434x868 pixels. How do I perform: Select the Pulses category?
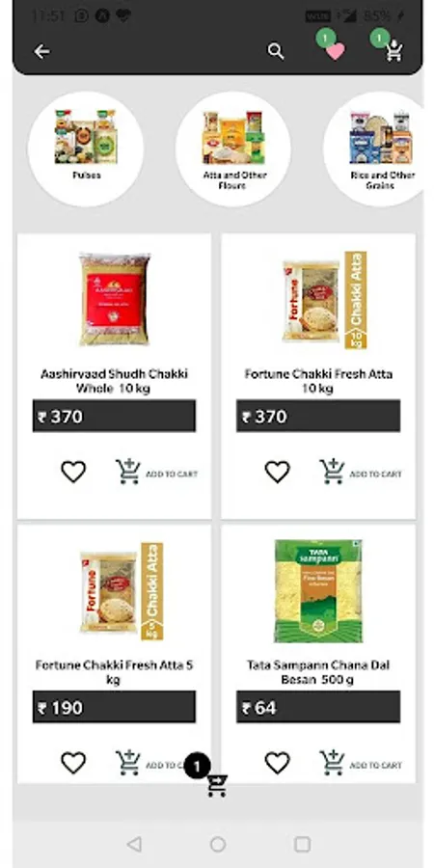click(x=86, y=149)
